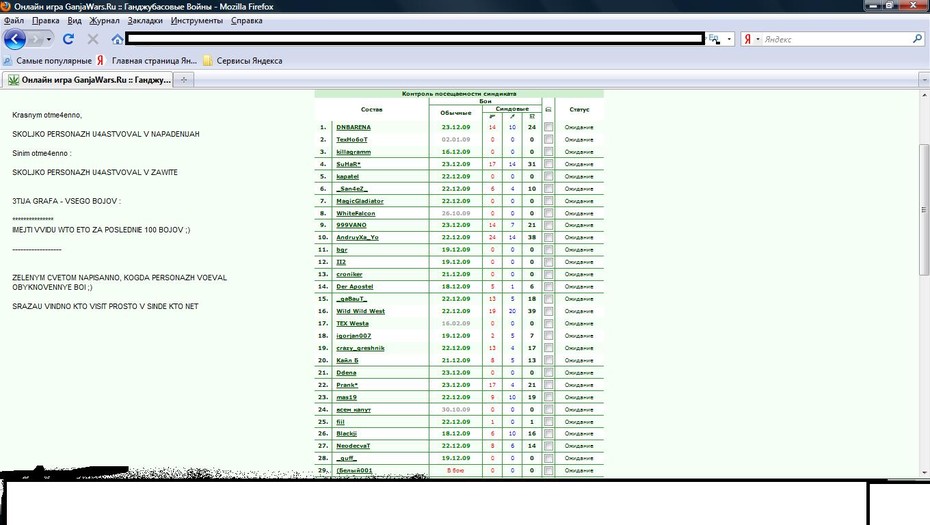Open the back/forward history dropdown arrow
Image resolution: width=930 pixels, height=525 pixels.
pos(49,40)
